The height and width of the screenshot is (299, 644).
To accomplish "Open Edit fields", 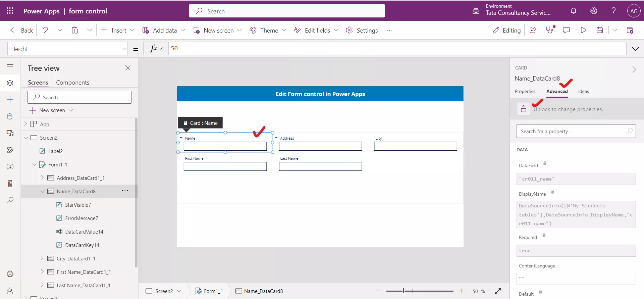I will coord(316,30).
